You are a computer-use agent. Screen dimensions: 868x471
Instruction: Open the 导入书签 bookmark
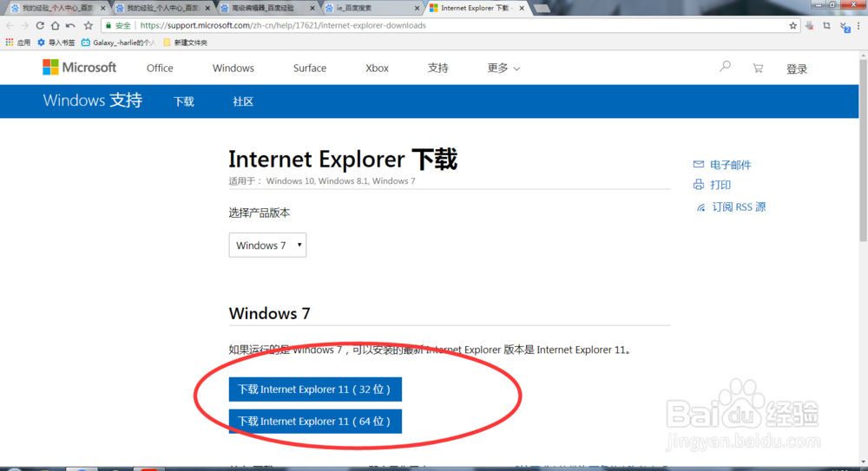pos(56,43)
